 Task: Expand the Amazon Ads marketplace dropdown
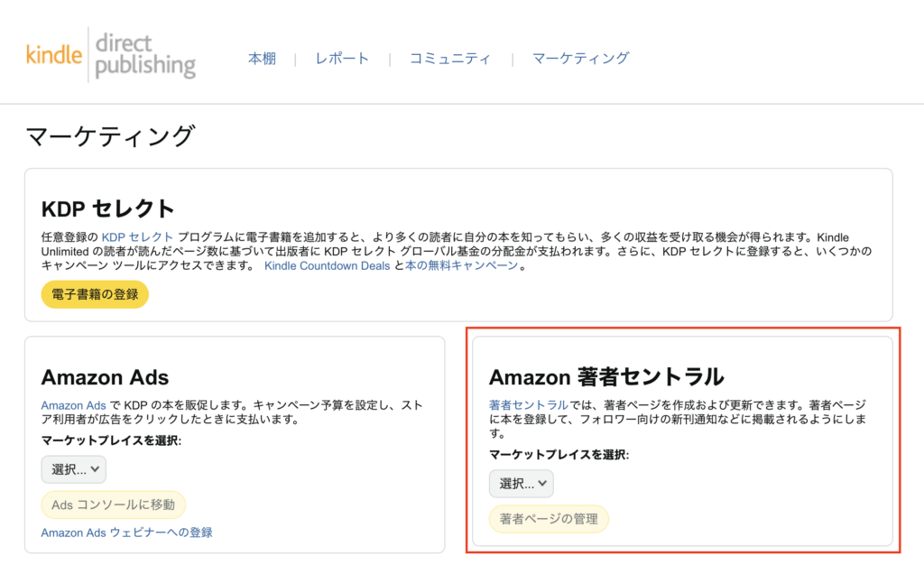73,469
